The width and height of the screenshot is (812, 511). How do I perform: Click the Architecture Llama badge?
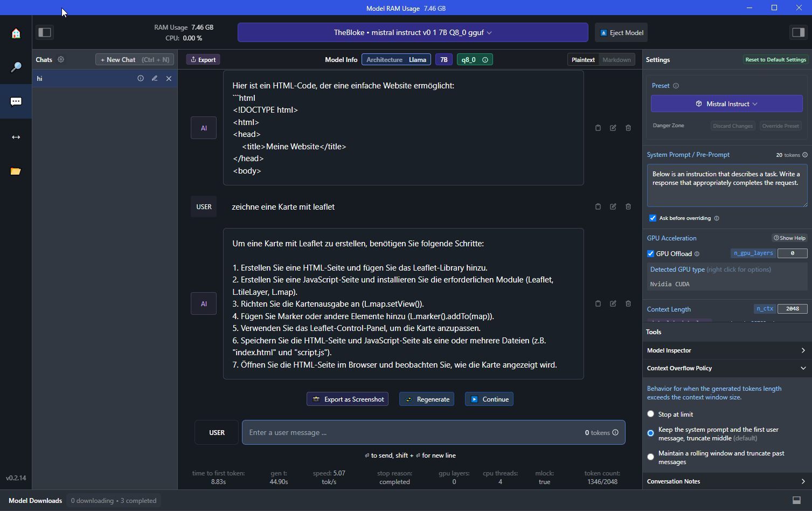396,60
